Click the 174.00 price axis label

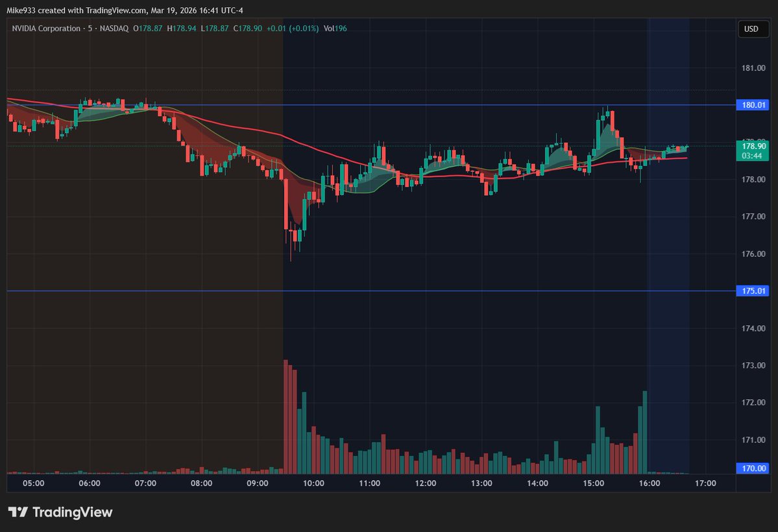[753, 328]
